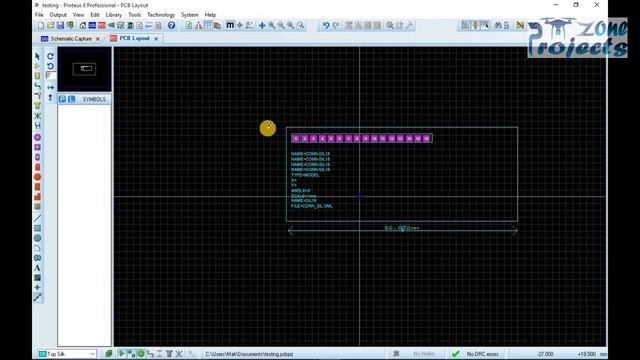Select the 2D Graphics Line tool
Viewport: 640px width, 360px height.
(38, 218)
